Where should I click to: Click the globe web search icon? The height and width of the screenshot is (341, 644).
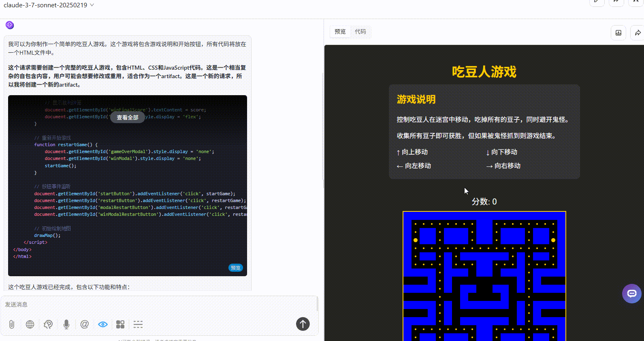[x=30, y=324]
